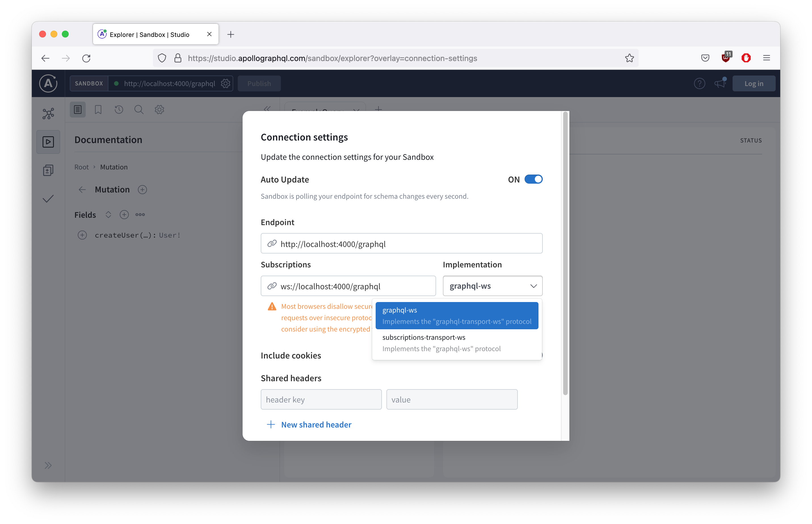
Task: Open the Explorer play icon in sidebar
Action: (x=48, y=142)
